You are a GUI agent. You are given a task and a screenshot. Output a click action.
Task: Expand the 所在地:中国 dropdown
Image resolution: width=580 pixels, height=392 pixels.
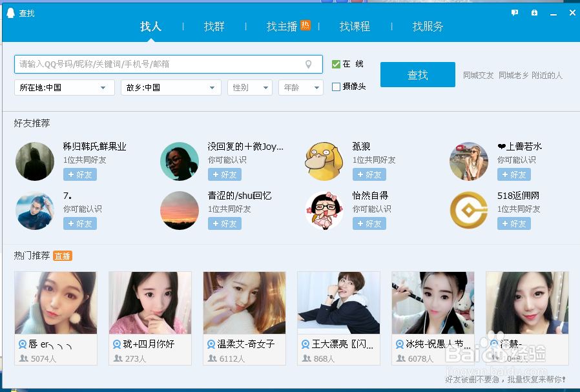pos(65,88)
